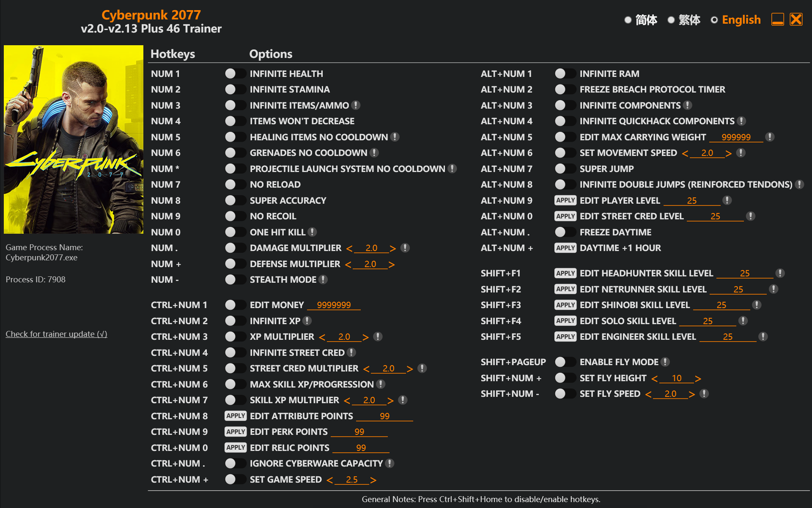Click the warning icon beside HEALING ITEMS NO COOLDOWN
Viewport: 812px width, 508px height.
395,137
